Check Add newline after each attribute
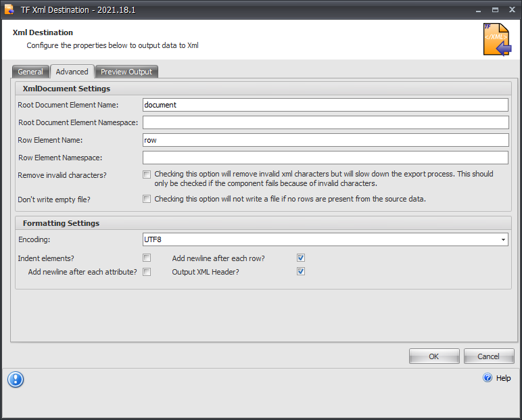Screen dimensions: 522x420 pos(147,272)
